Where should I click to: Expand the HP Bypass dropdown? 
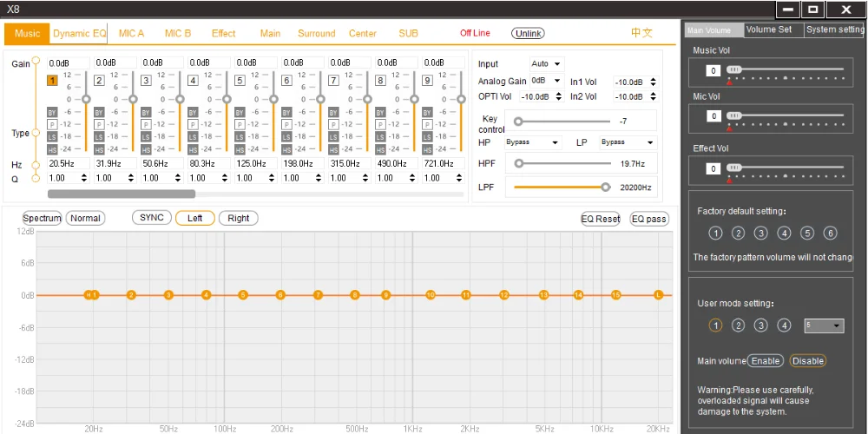tap(533, 142)
